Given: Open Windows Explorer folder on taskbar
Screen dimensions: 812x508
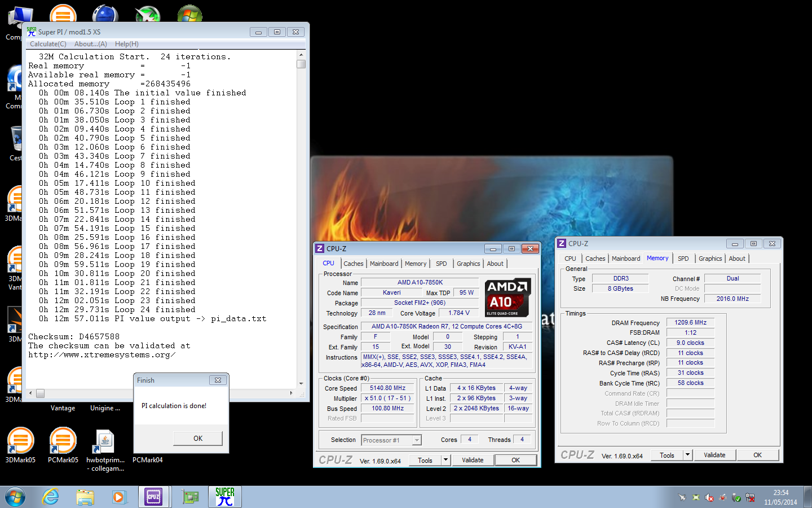Looking at the screenshot, I should [x=85, y=497].
